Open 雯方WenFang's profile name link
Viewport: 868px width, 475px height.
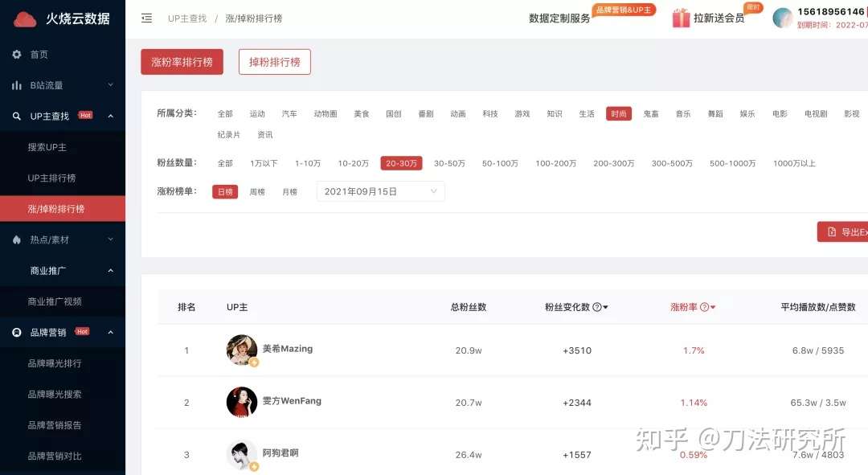(x=292, y=401)
